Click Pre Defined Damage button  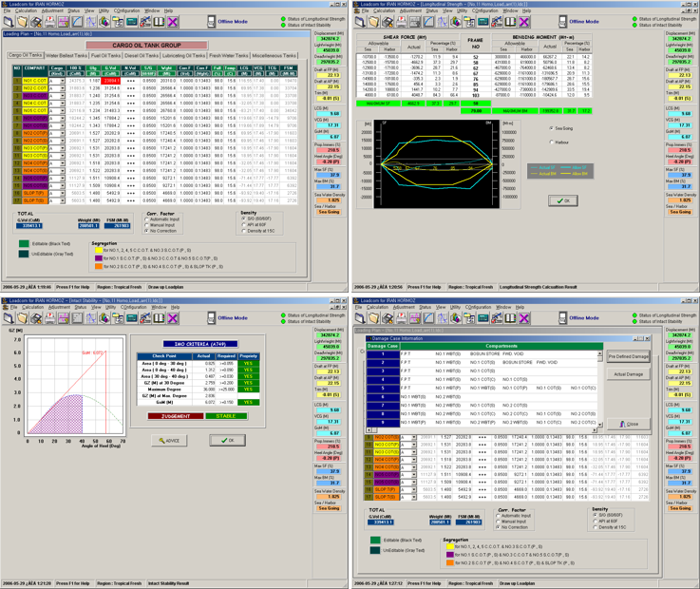(x=627, y=357)
